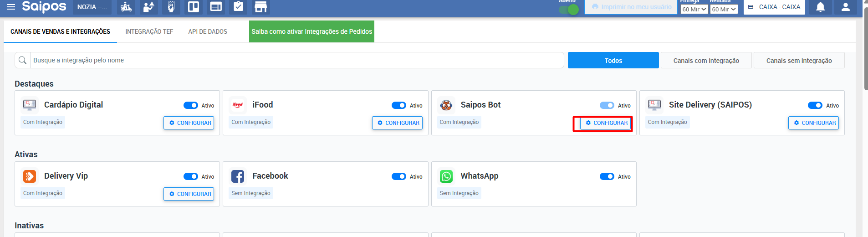Open the panel layout icon
This screenshot has height=237, width=868.
click(216, 7)
